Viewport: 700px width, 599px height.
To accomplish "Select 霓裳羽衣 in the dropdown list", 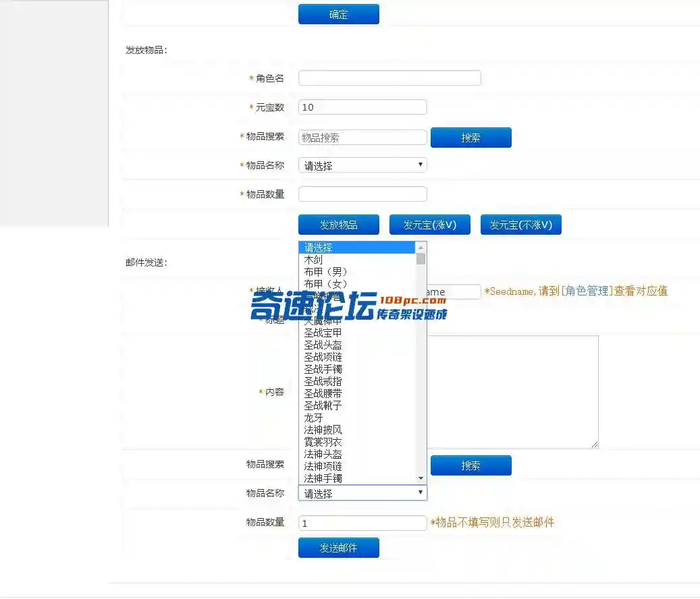I will coord(357,442).
